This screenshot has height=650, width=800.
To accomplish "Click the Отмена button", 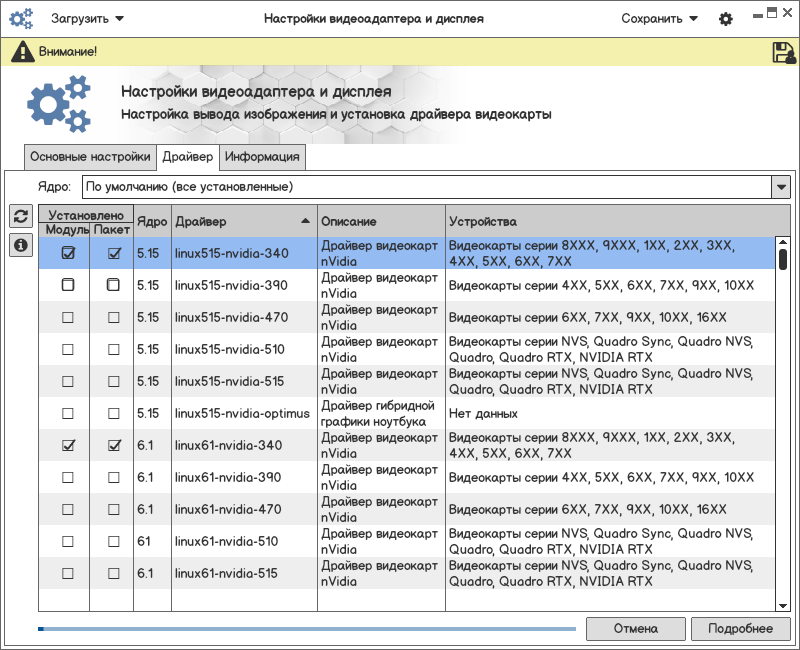I will 635,629.
